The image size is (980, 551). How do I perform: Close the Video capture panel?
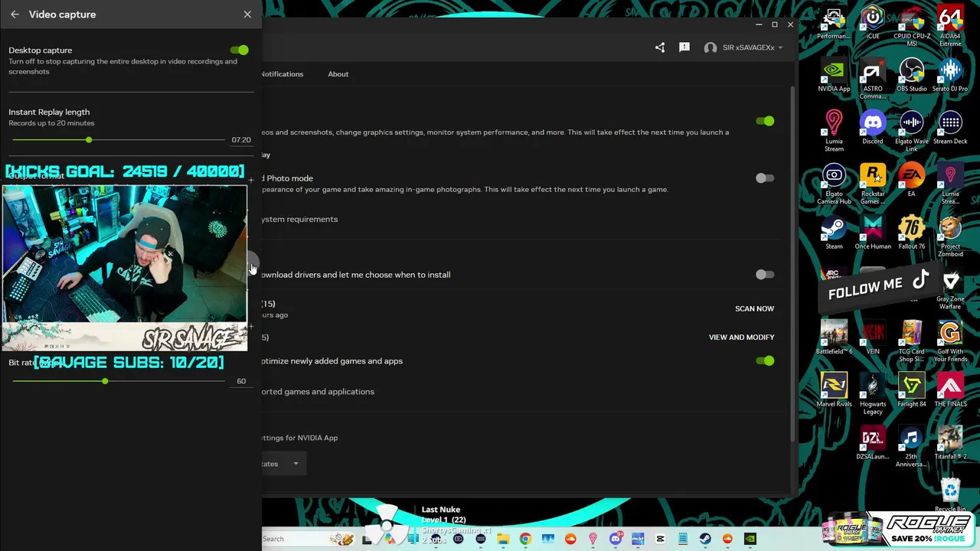coord(247,15)
